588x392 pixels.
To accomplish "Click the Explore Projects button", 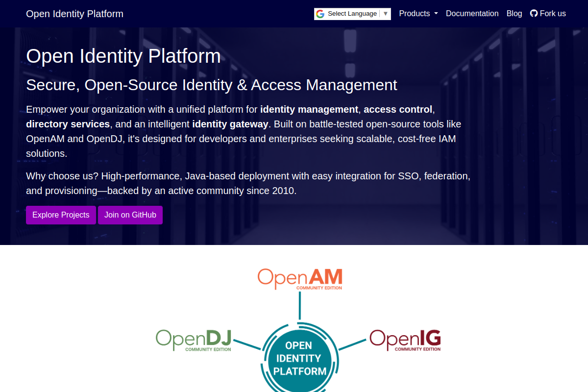I will tap(61, 215).
